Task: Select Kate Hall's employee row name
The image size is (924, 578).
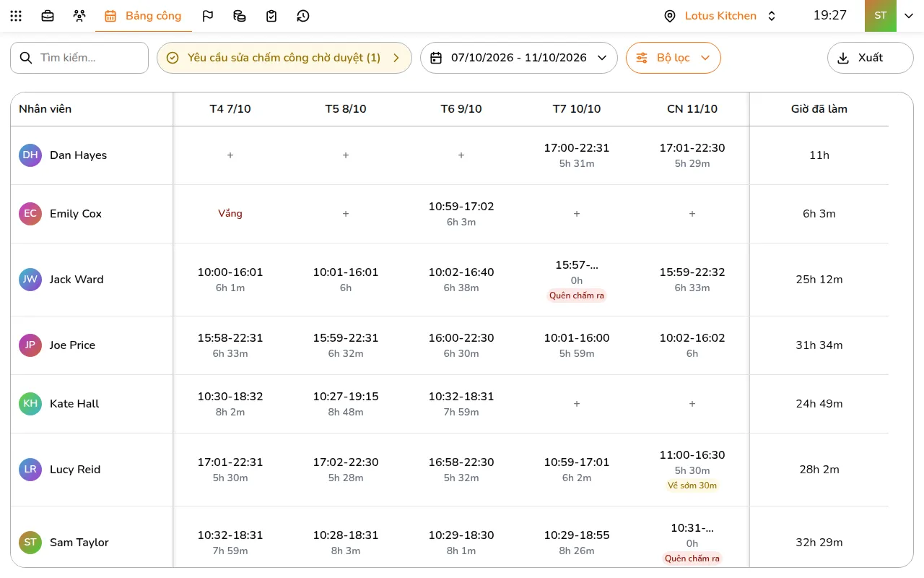Action: click(74, 404)
